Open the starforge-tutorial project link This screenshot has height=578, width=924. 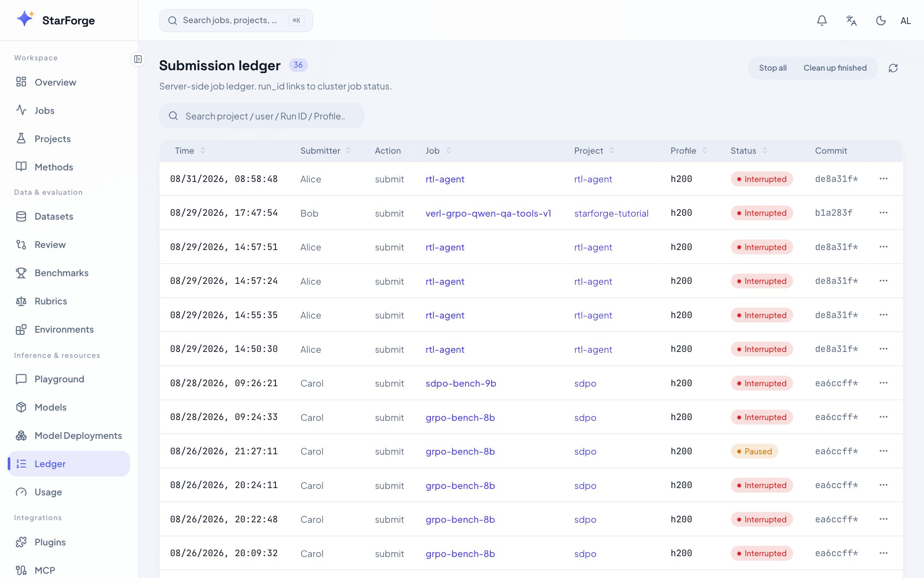(611, 213)
